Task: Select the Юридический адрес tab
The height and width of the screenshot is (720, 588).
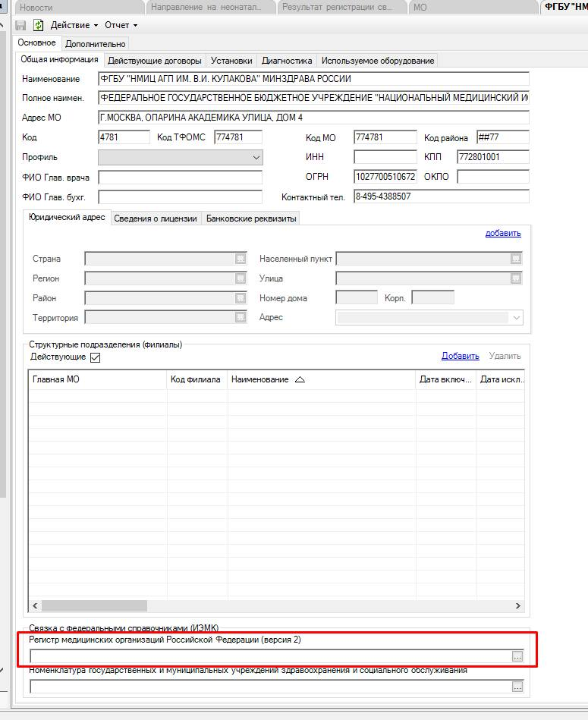Action: pyautogui.click(x=67, y=217)
